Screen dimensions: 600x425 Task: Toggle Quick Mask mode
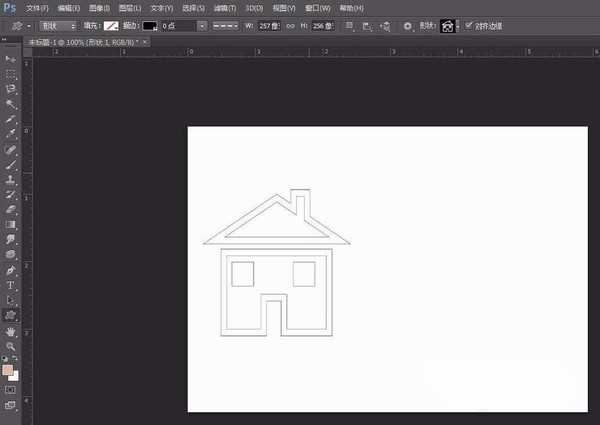(x=11, y=389)
